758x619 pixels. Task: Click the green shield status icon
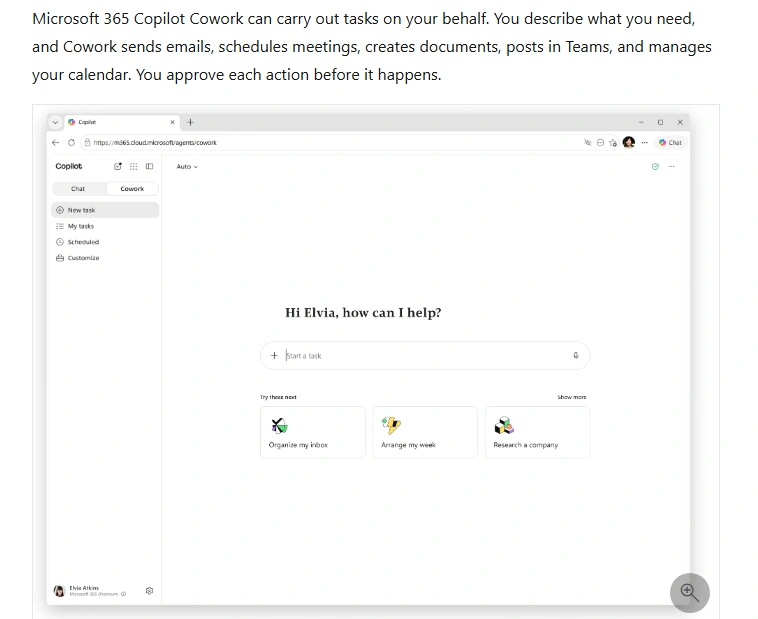click(x=656, y=166)
